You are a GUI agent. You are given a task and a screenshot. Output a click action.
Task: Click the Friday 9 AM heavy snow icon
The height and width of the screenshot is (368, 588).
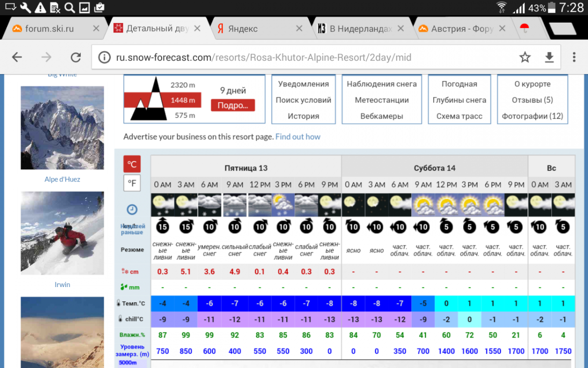[x=235, y=205]
